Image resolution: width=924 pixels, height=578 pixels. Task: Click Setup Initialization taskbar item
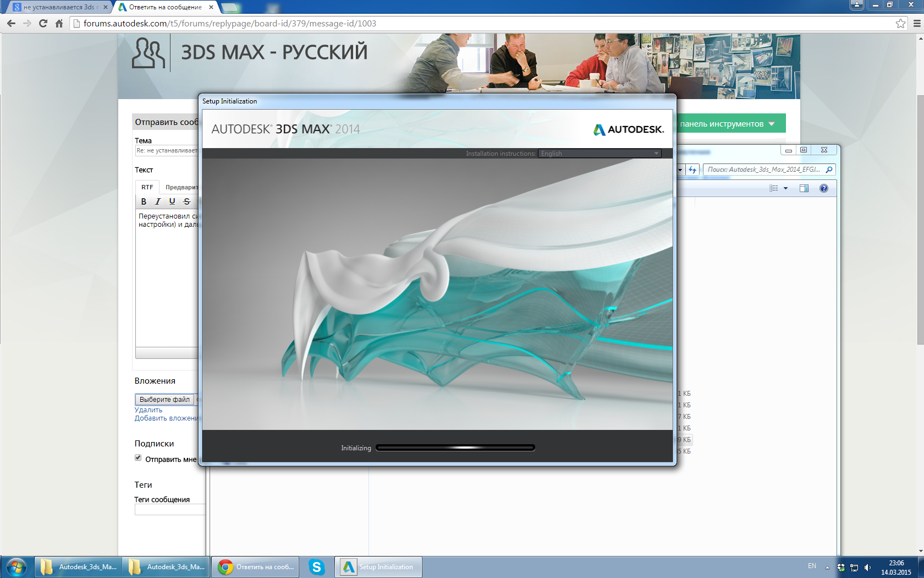[378, 567]
